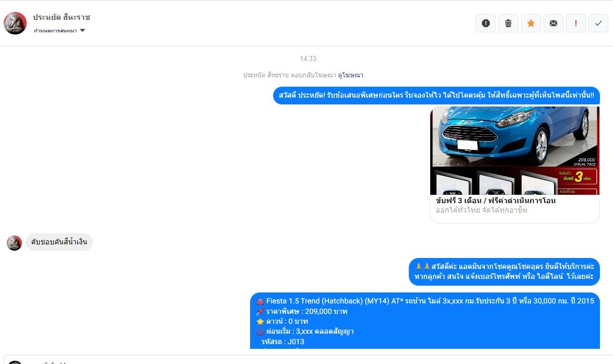
Task: Click the 14:33 timestamp
Action: click(308, 58)
